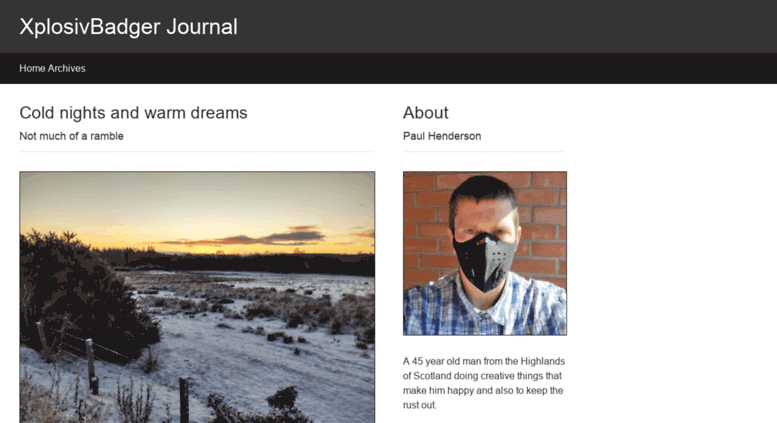Image resolution: width=777 pixels, height=423 pixels.
Task: Open the Archives navigation link
Action: click(66, 68)
